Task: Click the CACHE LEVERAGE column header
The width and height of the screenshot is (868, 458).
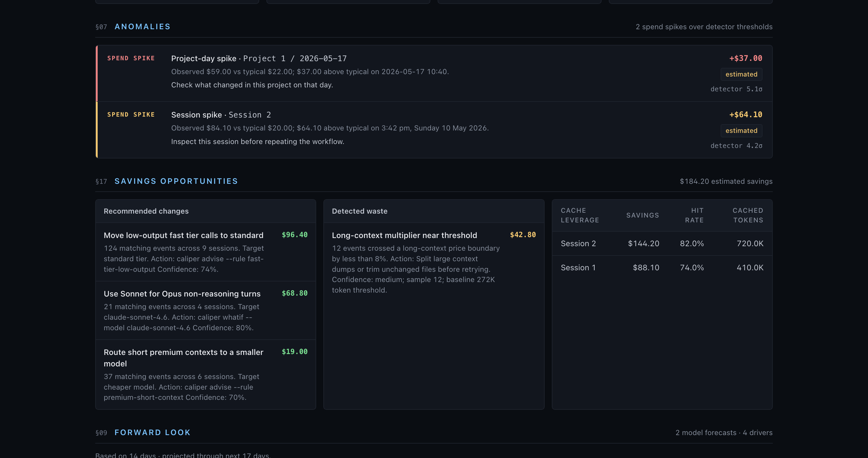Action: (580, 215)
